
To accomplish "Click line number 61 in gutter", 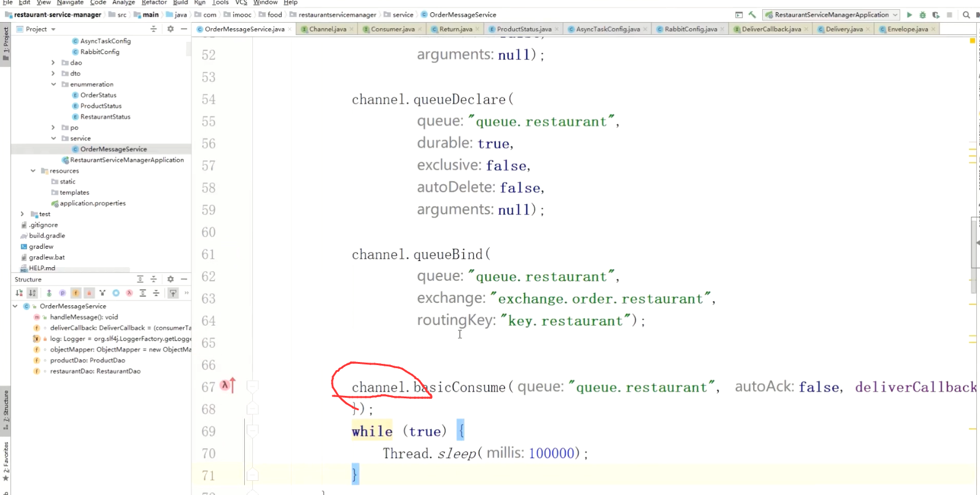I will point(209,254).
